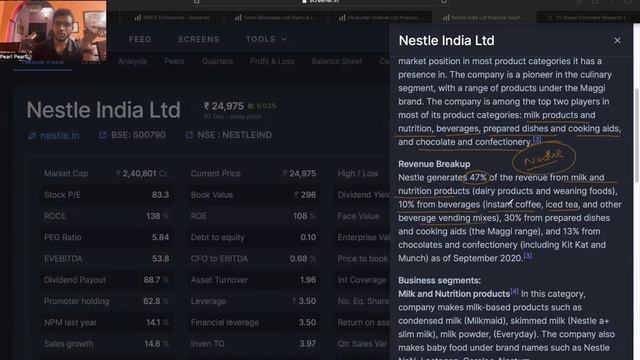Viewport: 640px width, 360px height.
Task: Expand the TOOLS dropdown menu
Action: [x=266, y=39]
